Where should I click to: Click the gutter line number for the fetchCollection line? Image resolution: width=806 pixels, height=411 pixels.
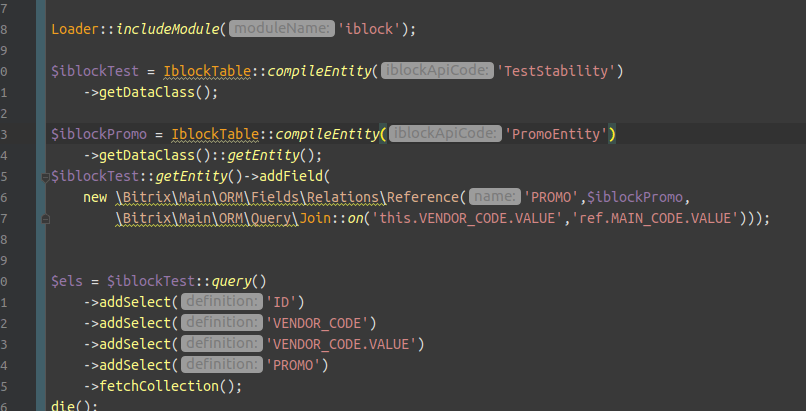[x=4, y=387]
